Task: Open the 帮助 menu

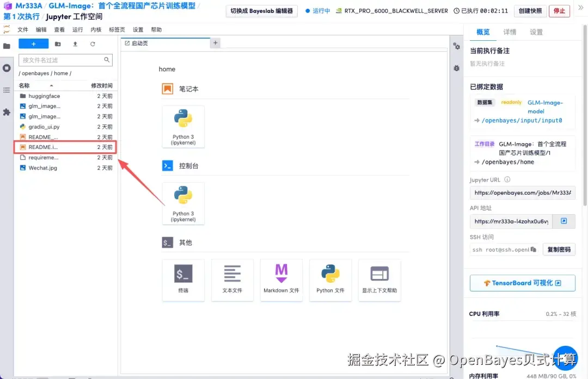Action: tap(156, 29)
